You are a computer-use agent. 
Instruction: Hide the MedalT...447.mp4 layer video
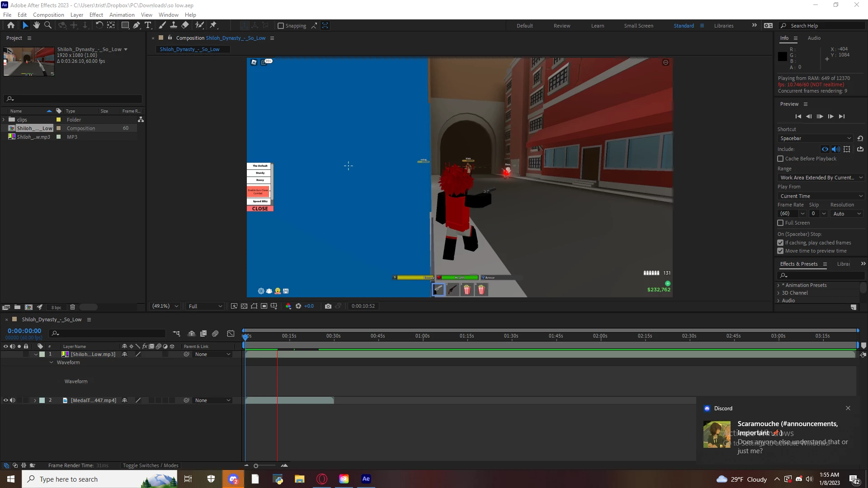(6, 400)
